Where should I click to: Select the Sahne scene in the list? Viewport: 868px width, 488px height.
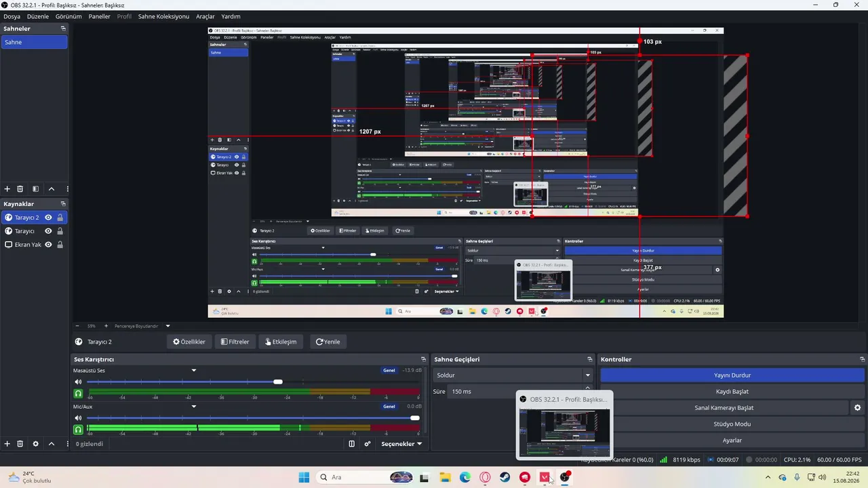34,42
